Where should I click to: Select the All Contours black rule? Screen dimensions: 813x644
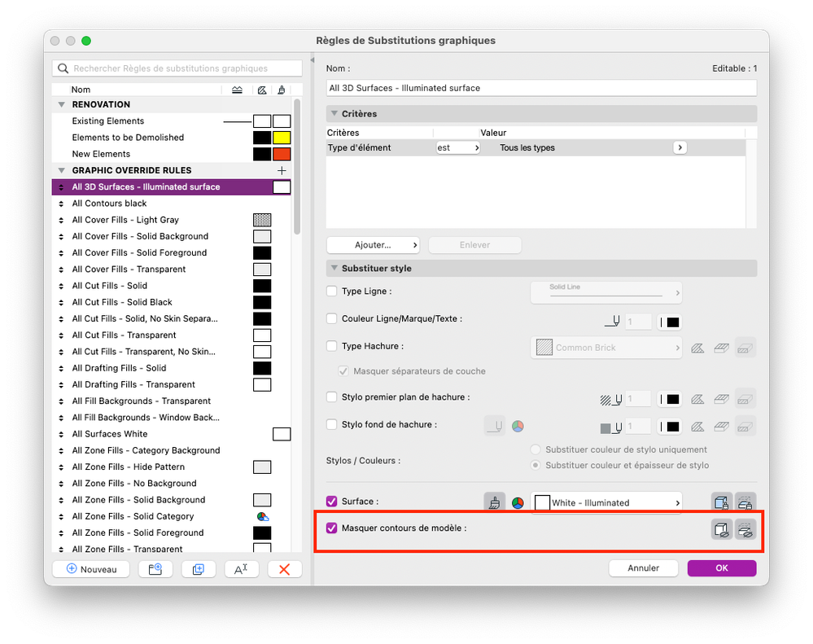(172, 204)
